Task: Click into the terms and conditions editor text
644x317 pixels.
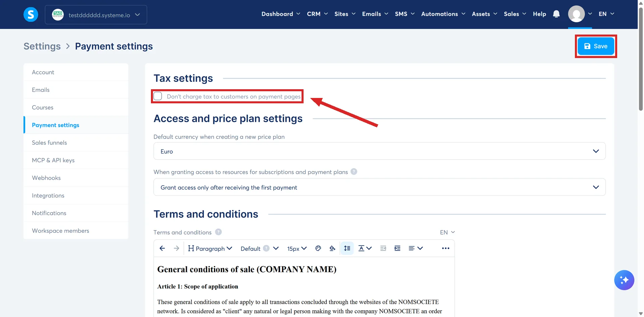Action: pyautogui.click(x=304, y=287)
